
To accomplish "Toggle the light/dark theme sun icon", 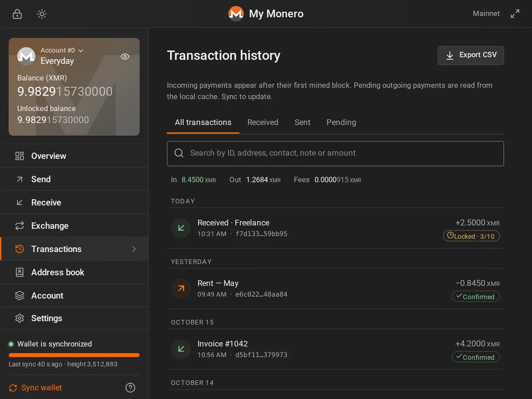I will 42,14.
